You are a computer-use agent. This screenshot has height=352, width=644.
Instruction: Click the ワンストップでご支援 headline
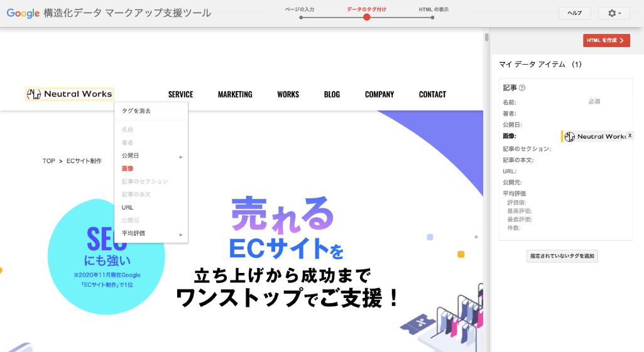coord(287,298)
